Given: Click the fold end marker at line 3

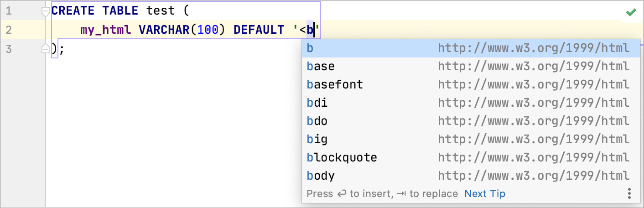Looking at the screenshot, I should (x=45, y=49).
